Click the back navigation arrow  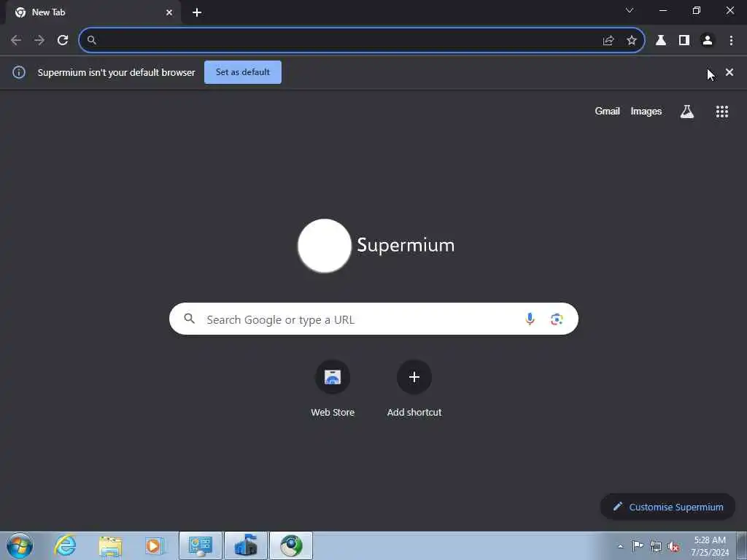pyautogui.click(x=16, y=41)
